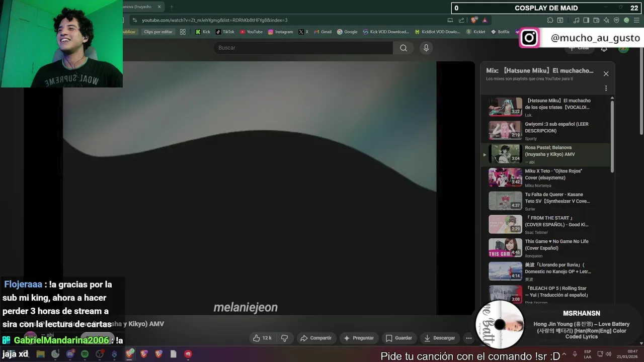This screenshot has width=644, height=362.
Task: Open Kick VOD Downloader bookmark
Action: tap(386, 32)
